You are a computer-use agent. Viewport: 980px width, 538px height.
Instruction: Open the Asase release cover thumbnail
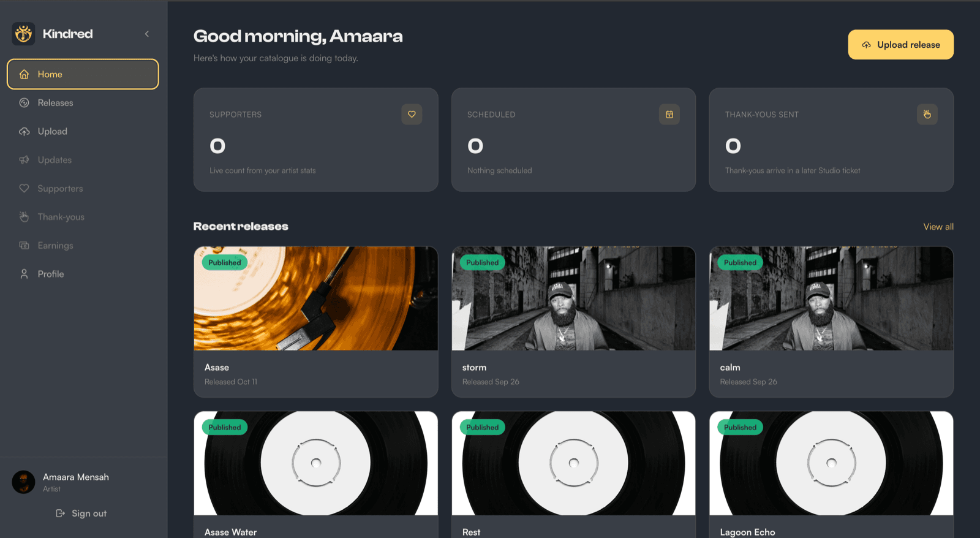(316, 298)
